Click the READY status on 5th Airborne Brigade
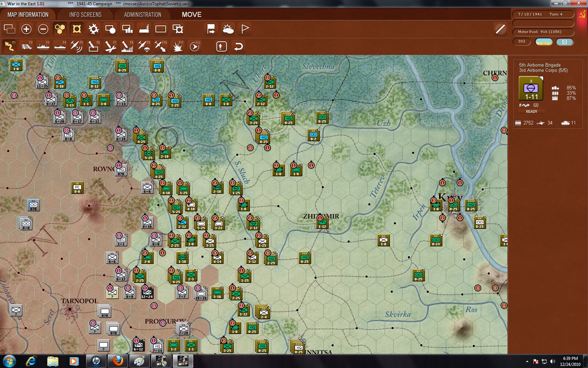The image size is (588, 368). 531,111
